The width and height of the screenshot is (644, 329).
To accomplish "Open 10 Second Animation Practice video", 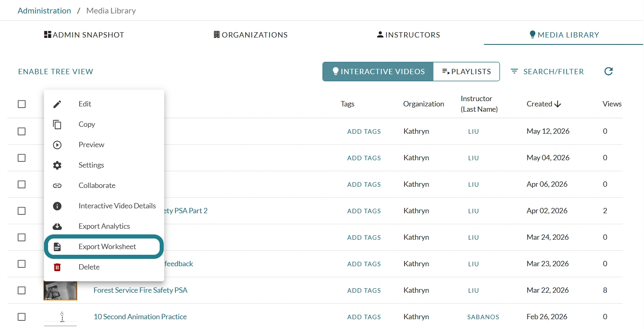I will pos(140,317).
